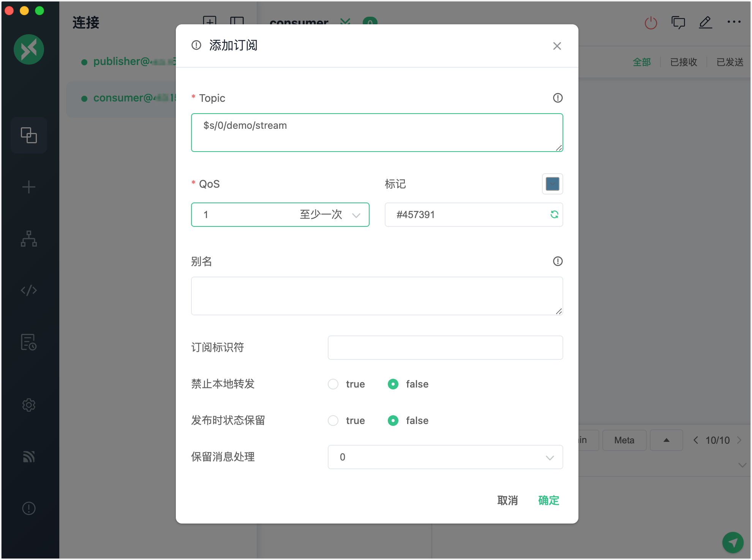Switch to the 全部 messages tab

tap(641, 62)
